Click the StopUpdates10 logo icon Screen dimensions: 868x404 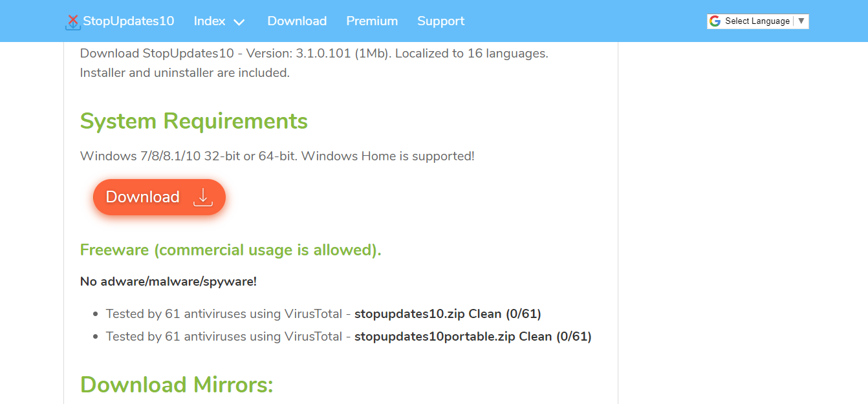[x=73, y=22]
